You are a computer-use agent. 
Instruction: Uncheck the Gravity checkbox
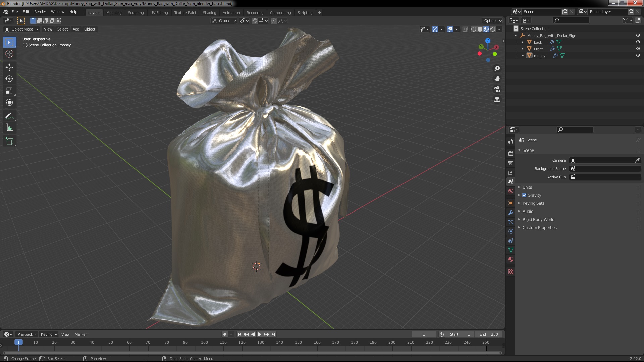tap(524, 195)
